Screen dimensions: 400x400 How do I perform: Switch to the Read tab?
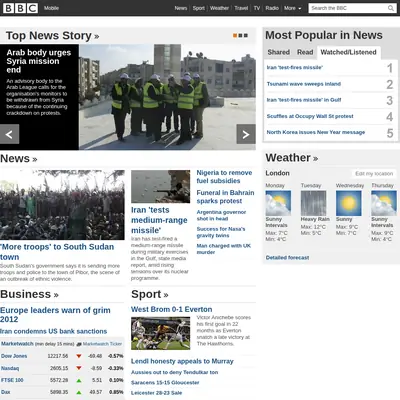[x=305, y=52]
